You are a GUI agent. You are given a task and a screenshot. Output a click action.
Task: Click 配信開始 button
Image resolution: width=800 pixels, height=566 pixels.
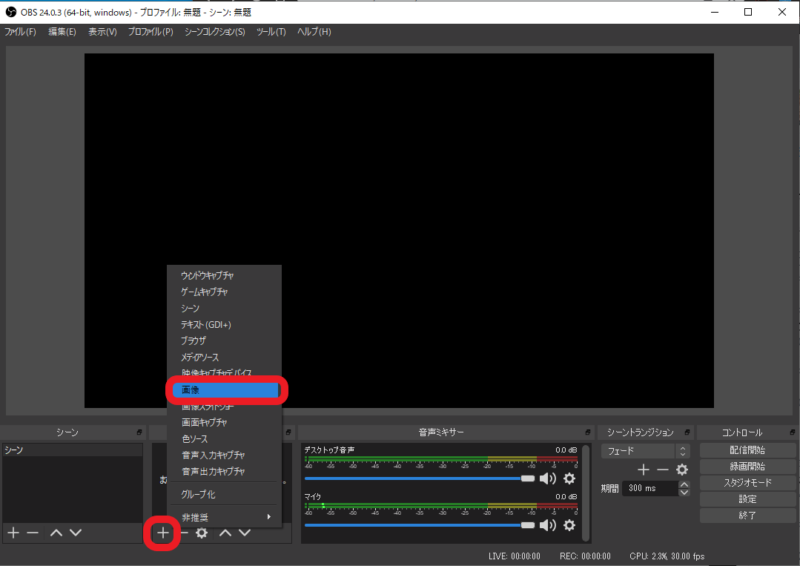[x=747, y=450]
